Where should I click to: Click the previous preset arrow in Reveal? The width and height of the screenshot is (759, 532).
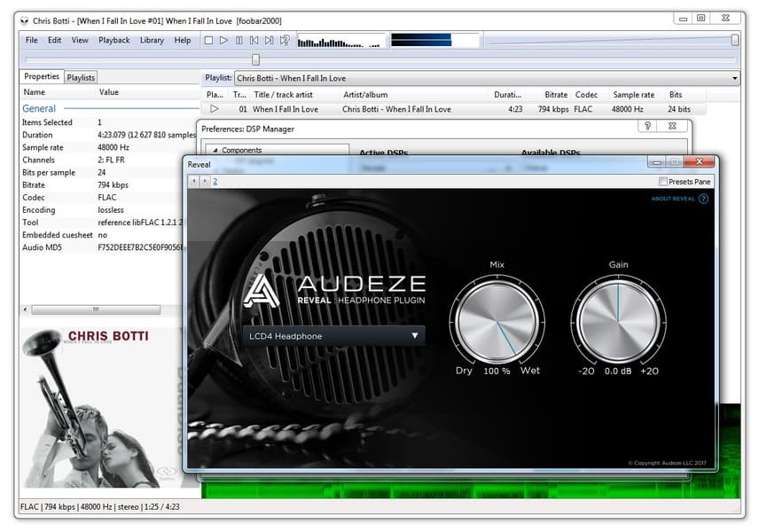tap(194, 181)
